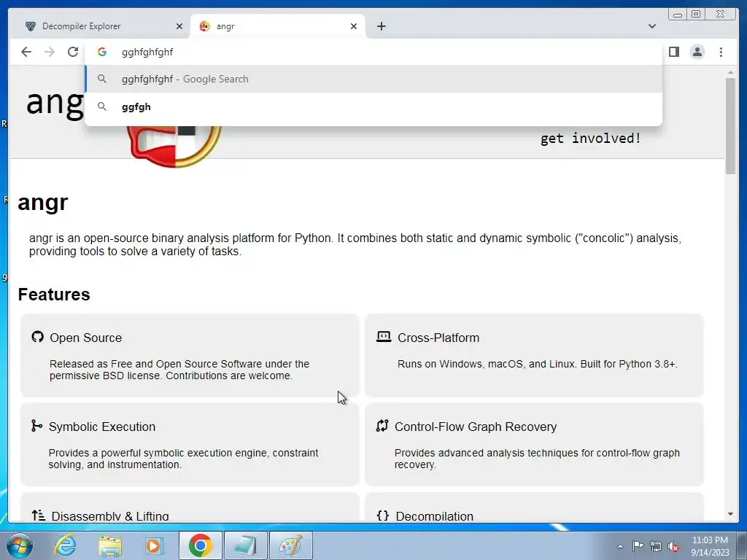This screenshot has height=560, width=747.
Task: Click the 'Features' heading
Action: click(54, 295)
